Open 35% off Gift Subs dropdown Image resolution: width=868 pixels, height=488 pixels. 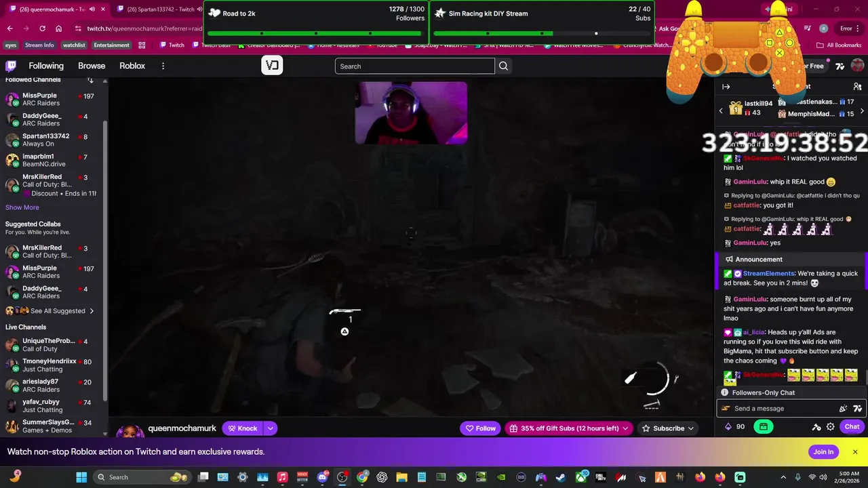(x=570, y=428)
